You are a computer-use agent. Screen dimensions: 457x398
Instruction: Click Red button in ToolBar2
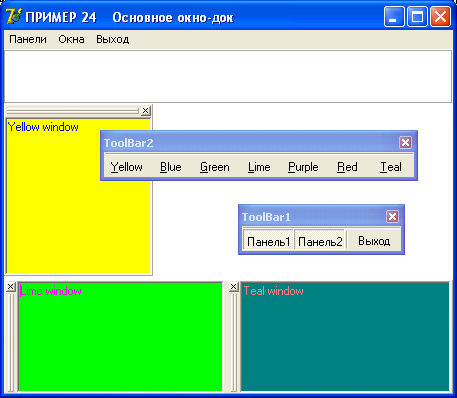(347, 167)
